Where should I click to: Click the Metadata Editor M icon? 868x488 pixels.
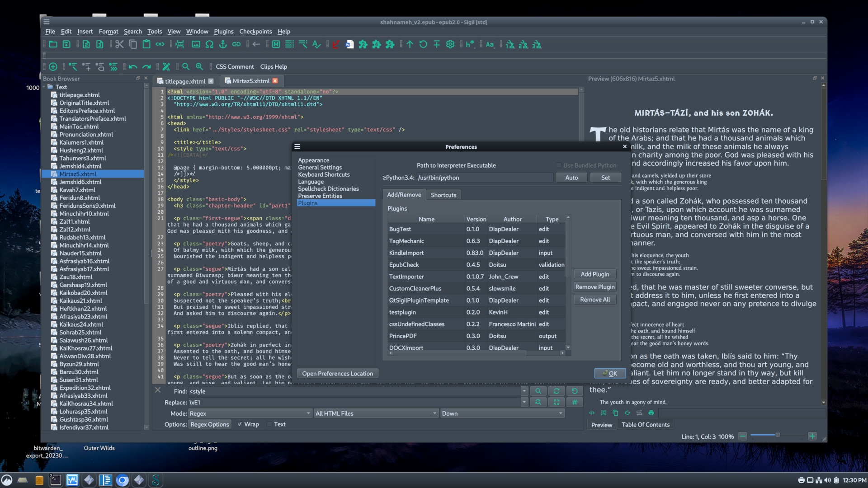point(276,44)
